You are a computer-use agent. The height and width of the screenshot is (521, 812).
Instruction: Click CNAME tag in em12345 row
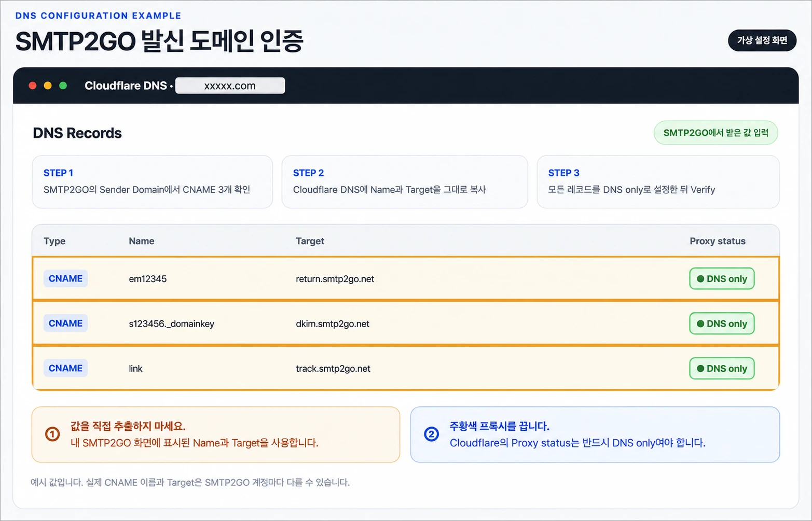65,278
